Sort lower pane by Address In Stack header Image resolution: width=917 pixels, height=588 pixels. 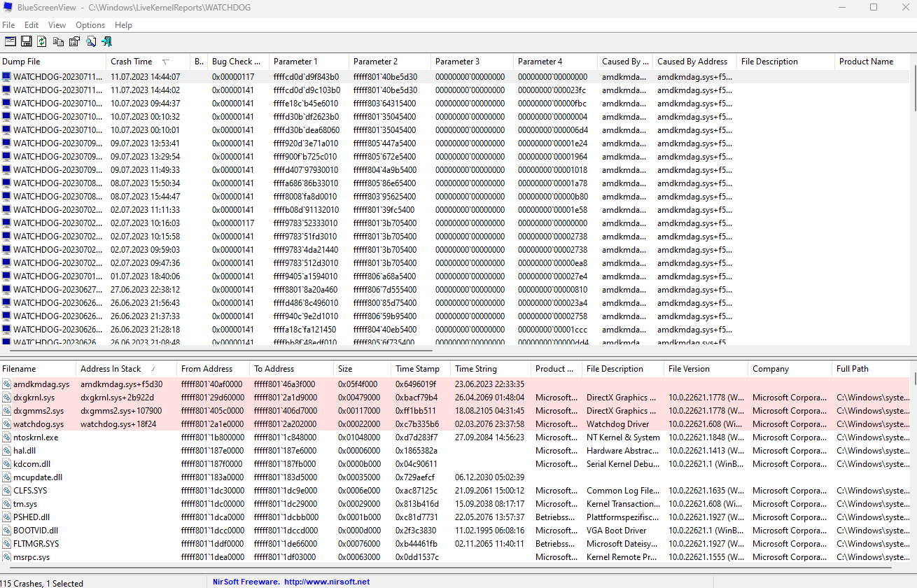[x=126, y=369]
